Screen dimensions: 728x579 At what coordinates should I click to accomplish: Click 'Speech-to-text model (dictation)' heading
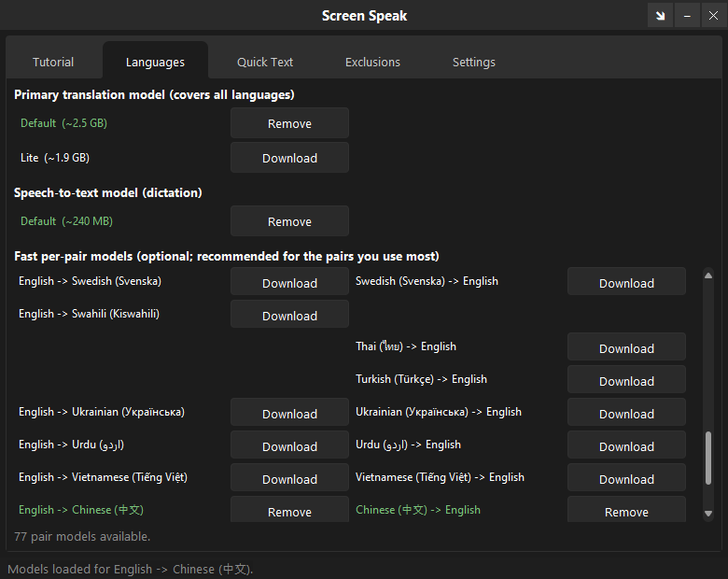(107, 193)
